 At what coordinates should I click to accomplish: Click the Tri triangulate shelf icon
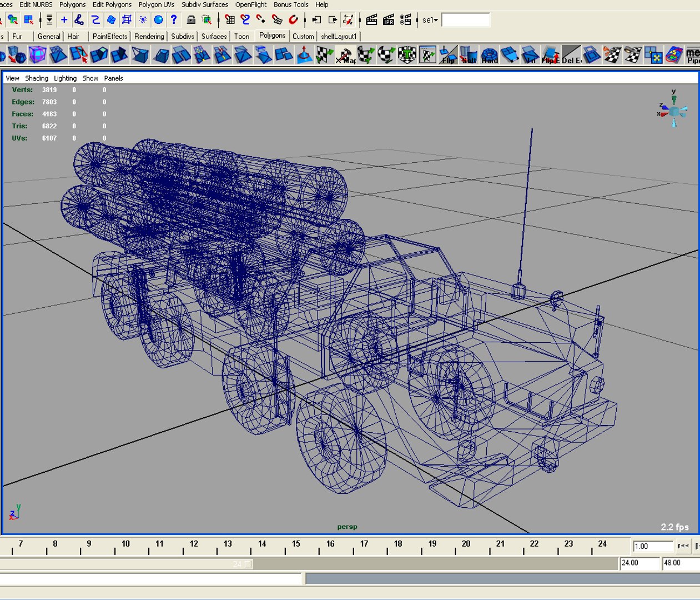(x=530, y=55)
